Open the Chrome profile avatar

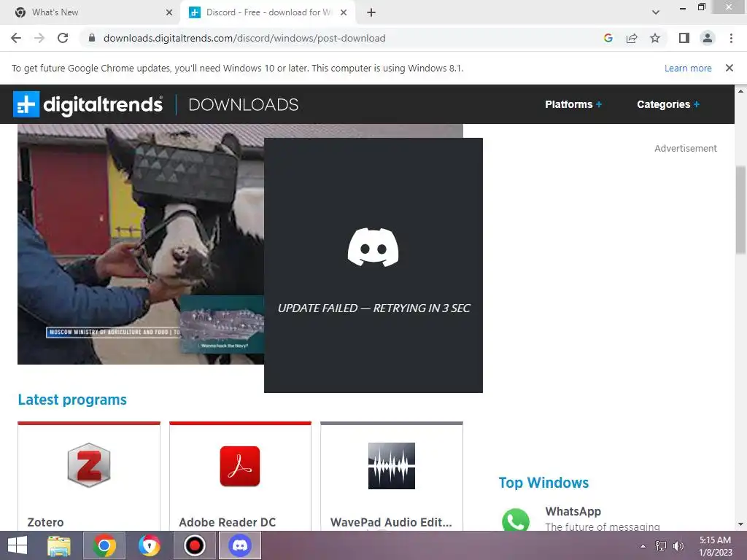[x=708, y=38]
